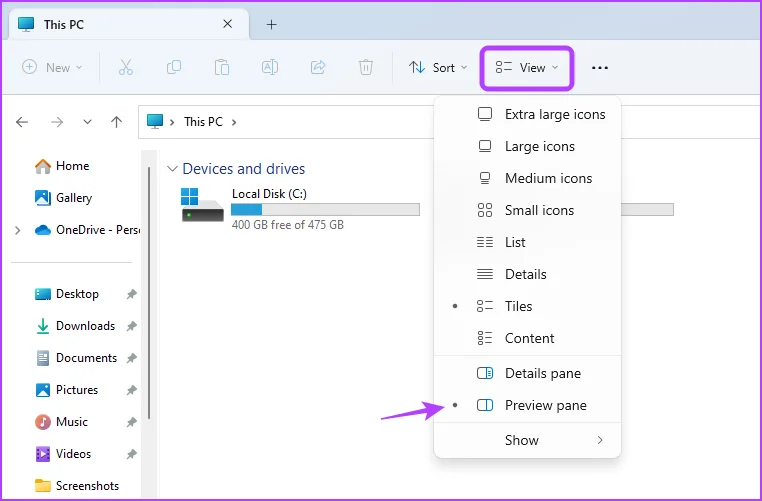The image size is (762, 501).
Task: Go up one level with up arrow
Action: click(116, 122)
